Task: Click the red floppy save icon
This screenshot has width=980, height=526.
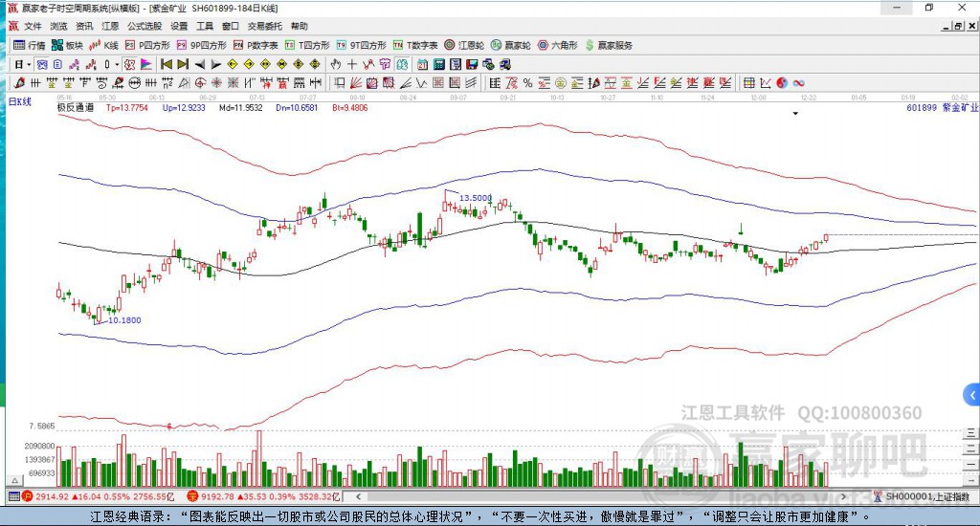Action: (x=472, y=64)
